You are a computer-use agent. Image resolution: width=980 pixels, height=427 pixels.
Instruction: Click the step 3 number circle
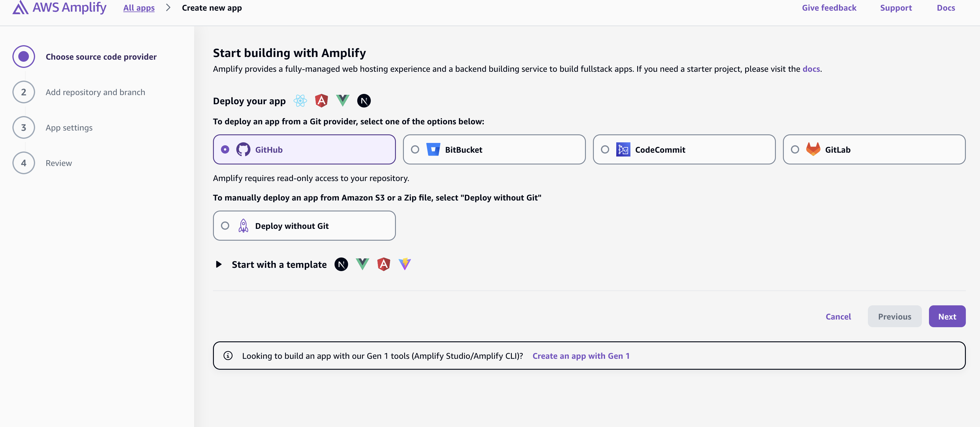24,128
